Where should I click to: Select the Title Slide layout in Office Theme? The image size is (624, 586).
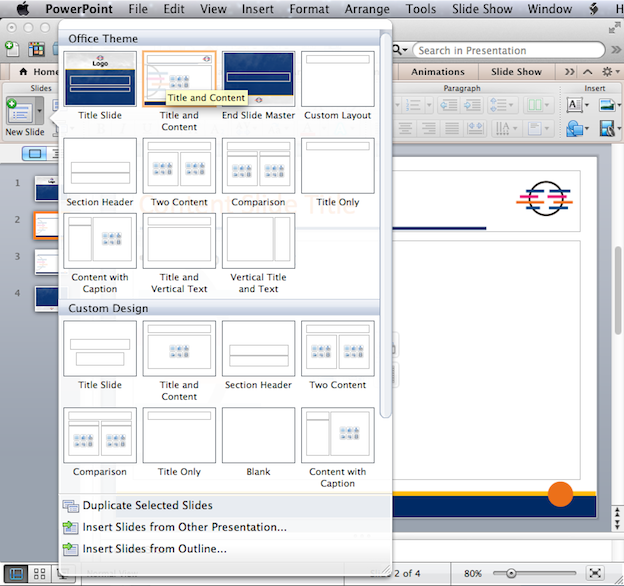[100, 79]
